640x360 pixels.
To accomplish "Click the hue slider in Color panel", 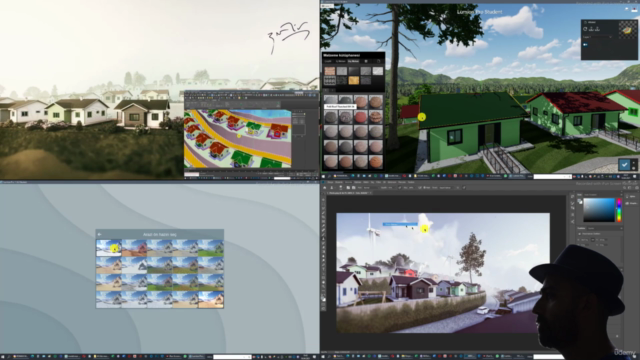I will (619, 210).
